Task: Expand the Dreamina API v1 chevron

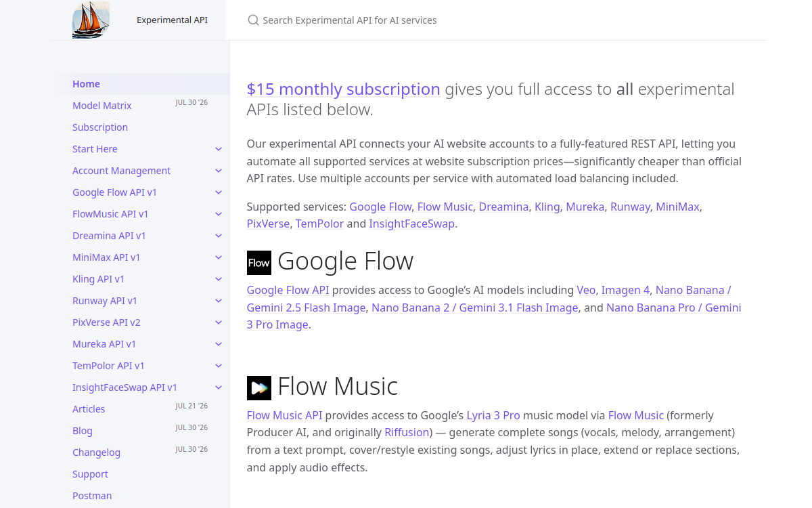Action: pyautogui.click(x=219, y=236)
